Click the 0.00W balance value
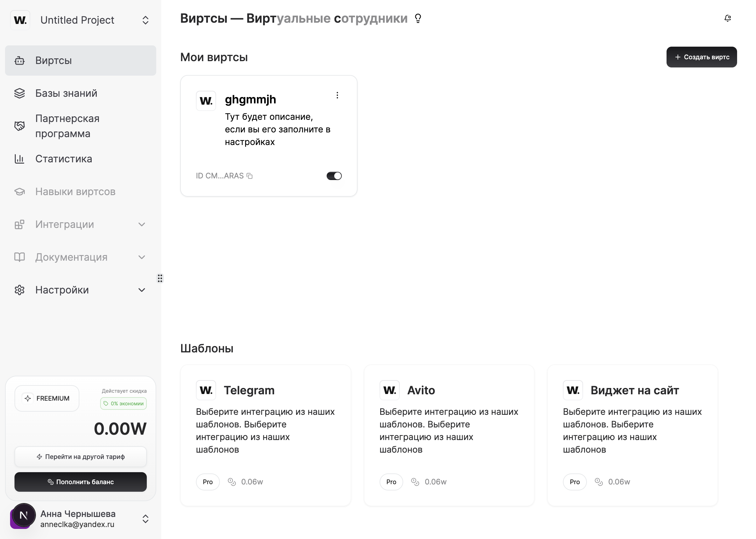This screenshot has height=539, width=756. tap(120, 429)
